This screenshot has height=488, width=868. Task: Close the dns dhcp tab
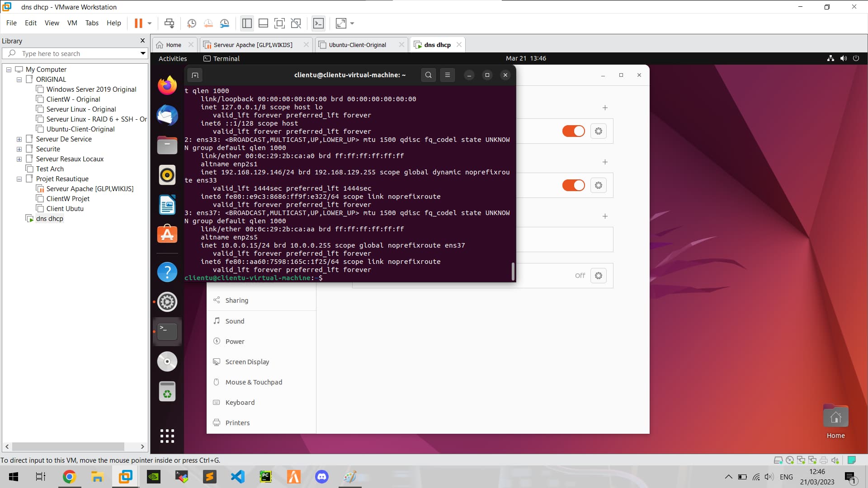click(459, 45)
